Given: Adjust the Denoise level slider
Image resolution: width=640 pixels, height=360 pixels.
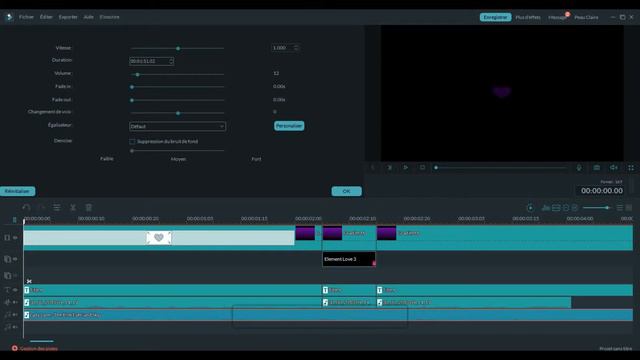Looking at the screenshot, I should tap(132, 151).
